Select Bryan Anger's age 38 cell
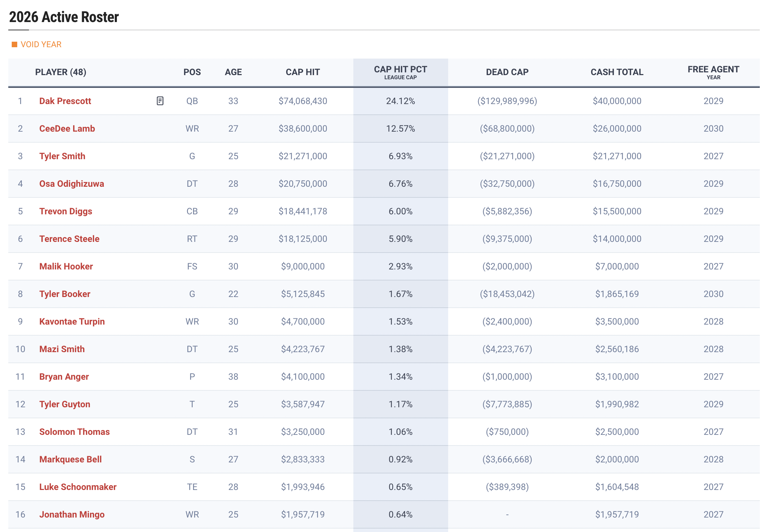Viewport: 766px width, 532px height. click(233, 377)
